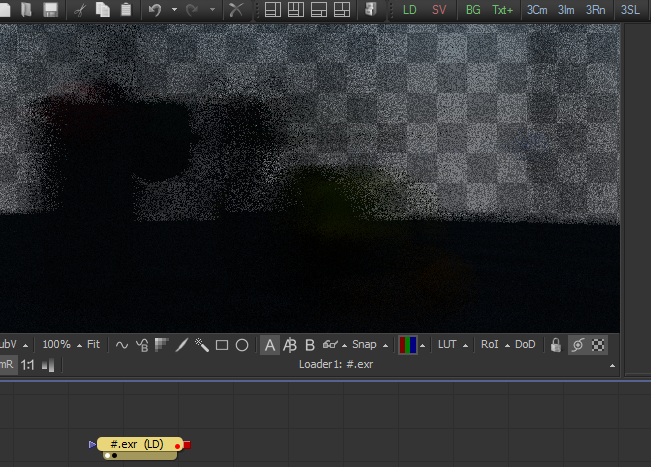Add a Saver with SV button
The height and width of the screenshot is (467, 651).
439,10
